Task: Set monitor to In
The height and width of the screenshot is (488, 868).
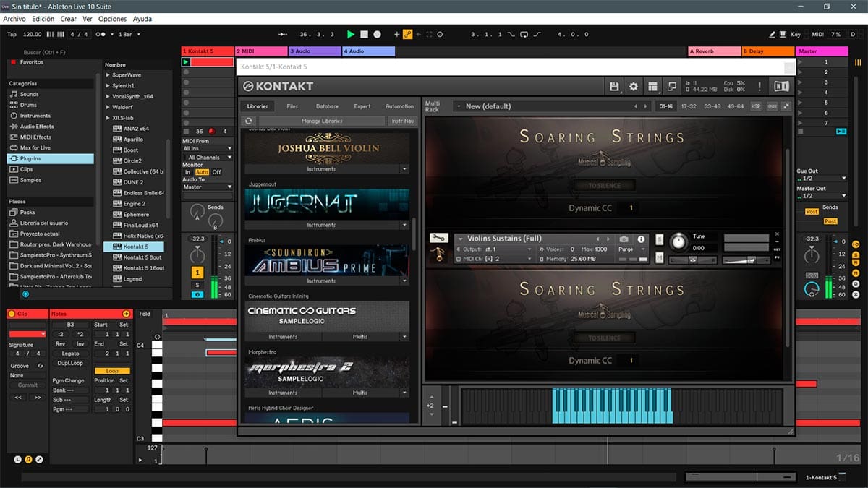Action: tap(188, 172)
